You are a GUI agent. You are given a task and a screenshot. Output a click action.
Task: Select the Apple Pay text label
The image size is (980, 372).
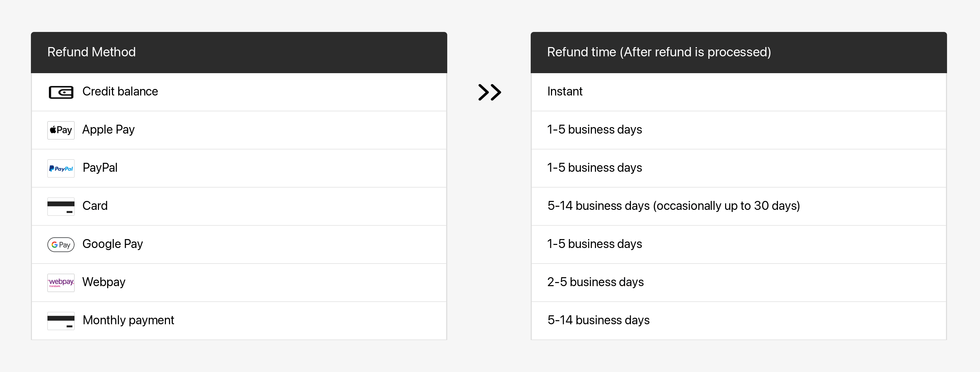(x=109, y=130)
